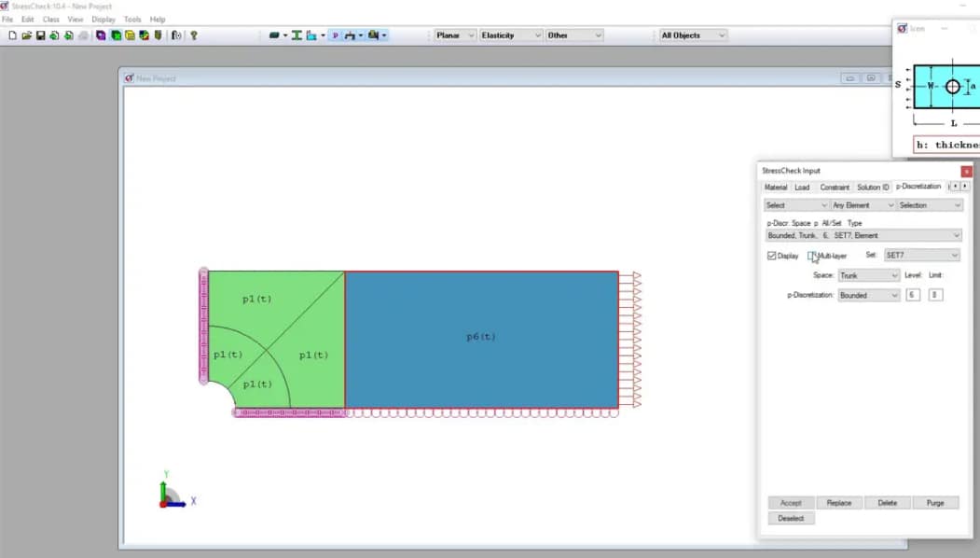
Task: Click the P toolbar icon
Action: click(335, 35)
